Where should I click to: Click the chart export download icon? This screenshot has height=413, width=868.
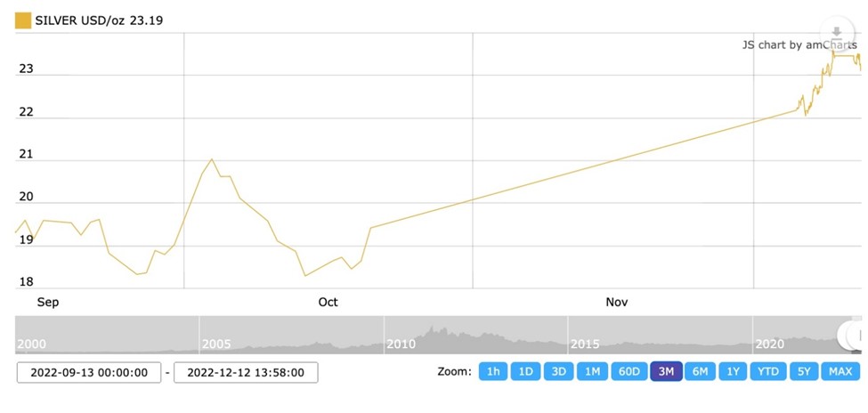coord(836,32)
